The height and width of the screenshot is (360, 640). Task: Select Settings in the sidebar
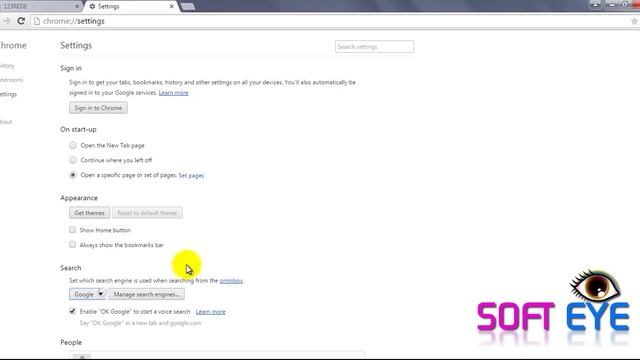click(x=8, y=94)
